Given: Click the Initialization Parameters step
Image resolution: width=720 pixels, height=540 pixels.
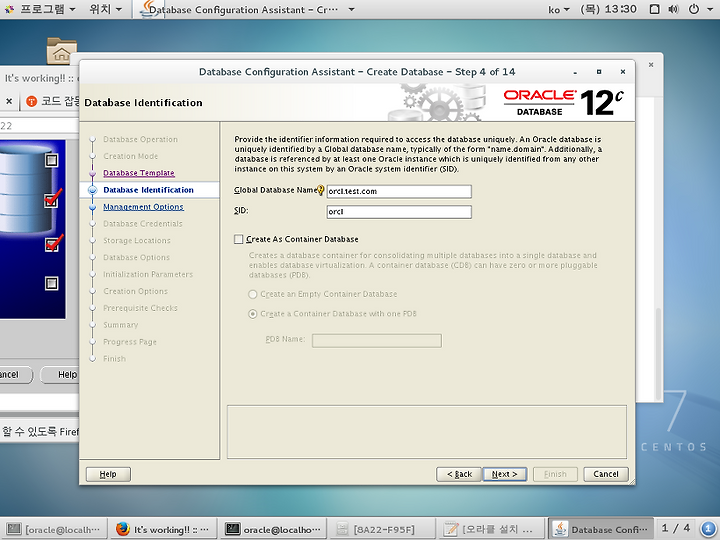Looking at the screenshot, I should coord(148,275).
